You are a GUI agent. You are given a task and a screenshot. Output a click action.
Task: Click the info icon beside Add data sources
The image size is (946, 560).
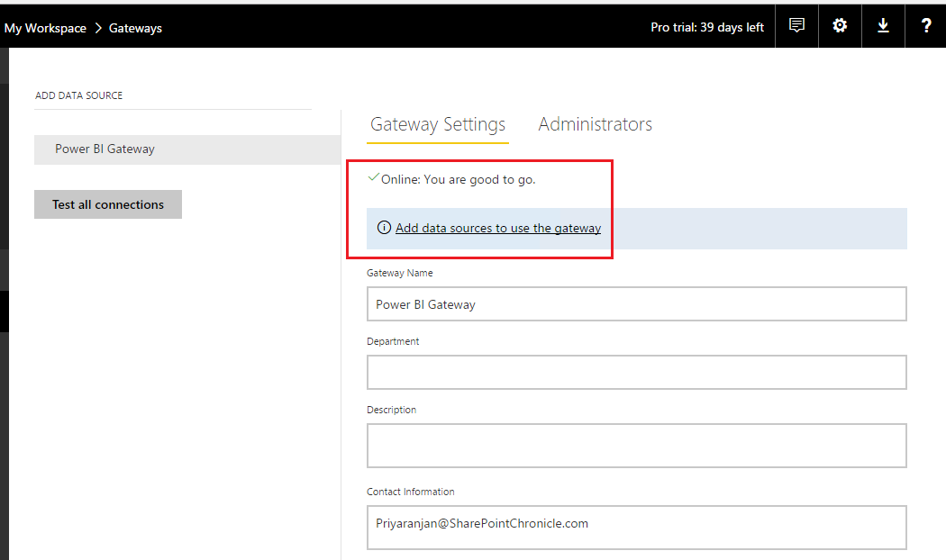[x=384, y=228]
